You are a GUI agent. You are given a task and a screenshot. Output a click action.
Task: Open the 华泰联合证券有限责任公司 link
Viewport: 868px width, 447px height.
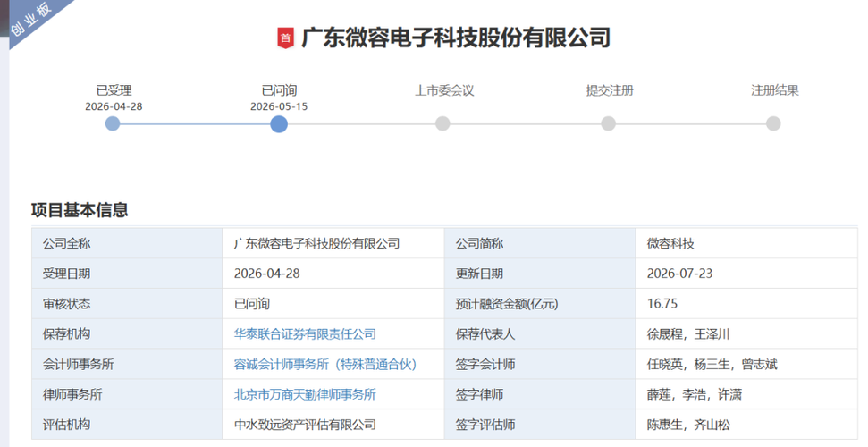click(x=305, y=334)
